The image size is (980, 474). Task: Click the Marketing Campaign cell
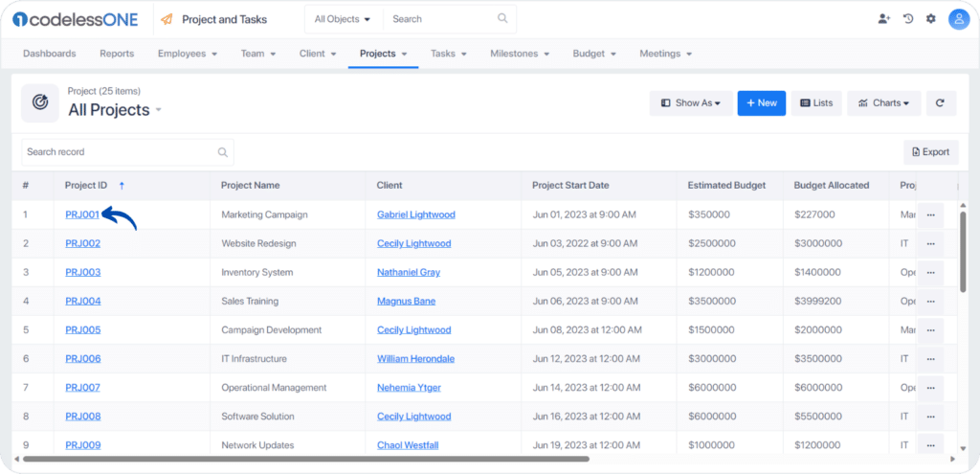click(265, 214)
